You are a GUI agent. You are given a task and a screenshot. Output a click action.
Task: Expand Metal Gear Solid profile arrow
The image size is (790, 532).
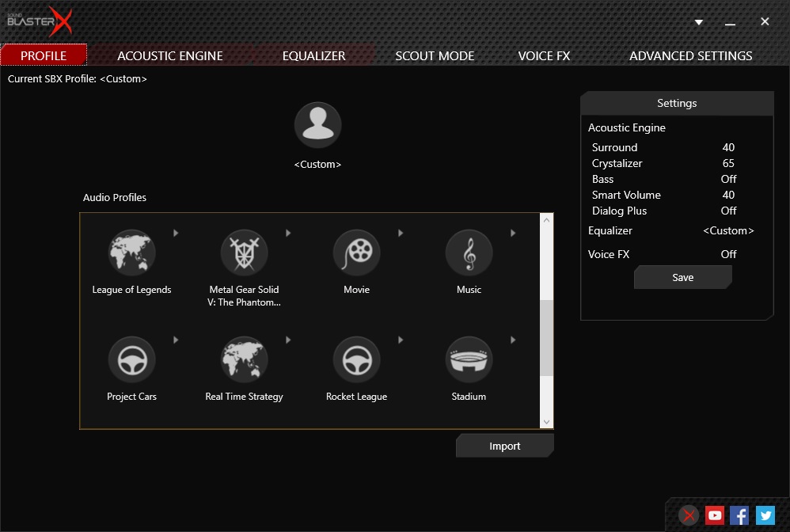[288, 234]
